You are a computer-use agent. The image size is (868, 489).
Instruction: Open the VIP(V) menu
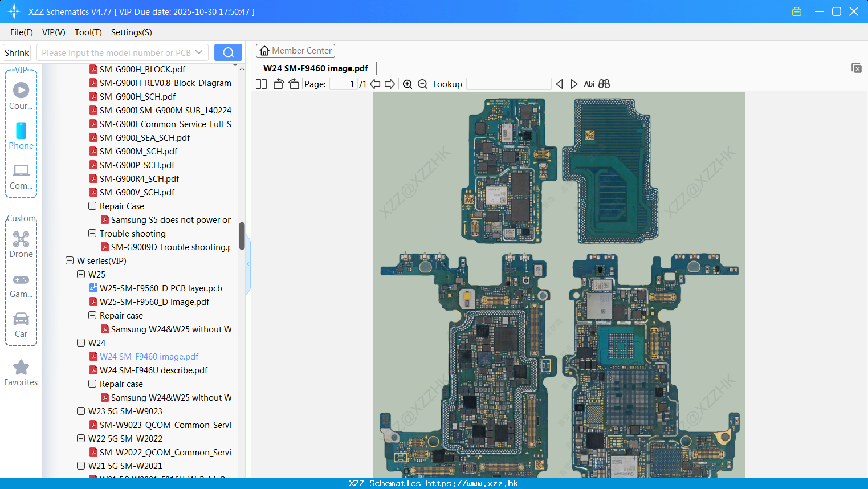[54, 32]
